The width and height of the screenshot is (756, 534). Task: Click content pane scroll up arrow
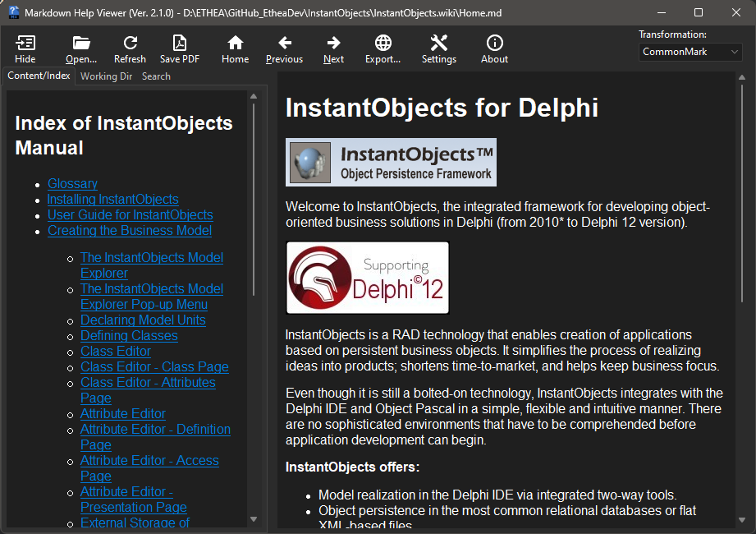tap(742, 77)
